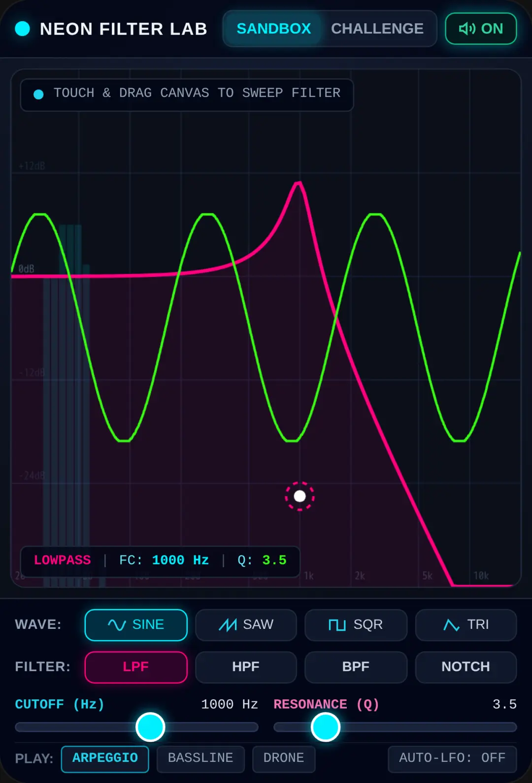532x783 pixels.
Task: Enable the HPF highpass filter
Action: coord(246,667)
